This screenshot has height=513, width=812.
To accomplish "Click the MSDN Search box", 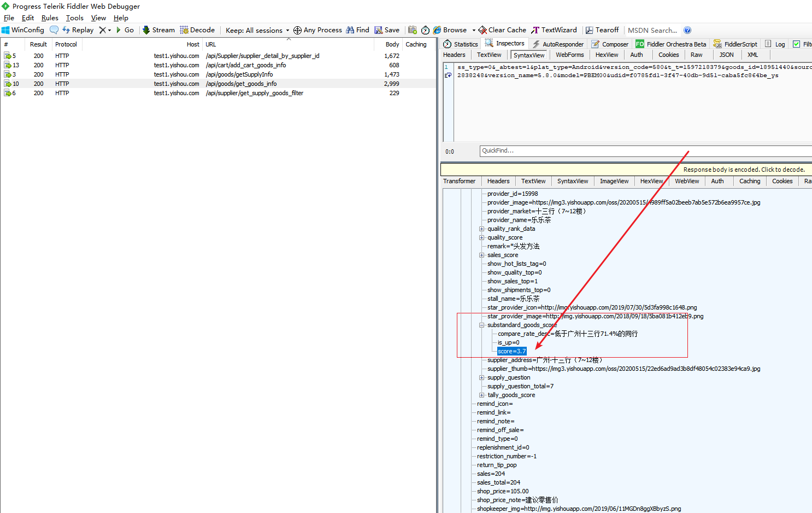I will coord(652,30).
